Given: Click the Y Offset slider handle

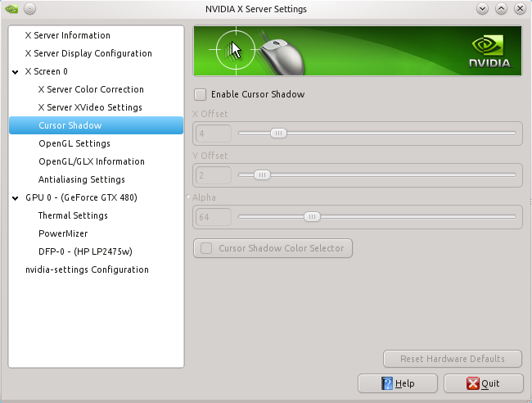Looking at the screenshot, I should point(262,174).
